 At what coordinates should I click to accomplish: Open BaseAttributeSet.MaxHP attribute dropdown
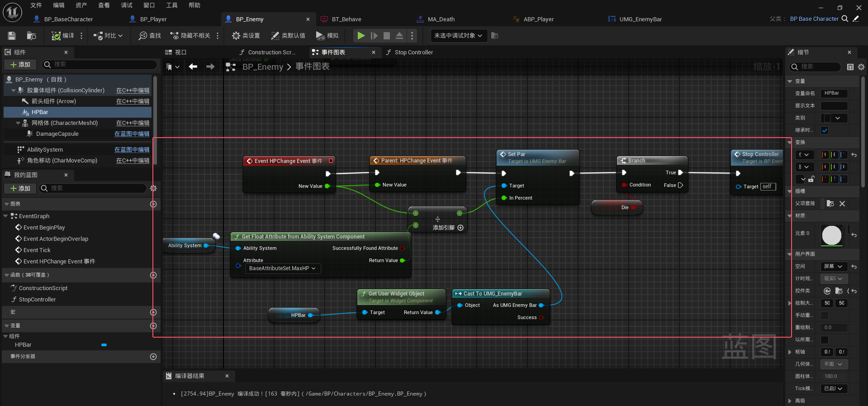[283, 268]
